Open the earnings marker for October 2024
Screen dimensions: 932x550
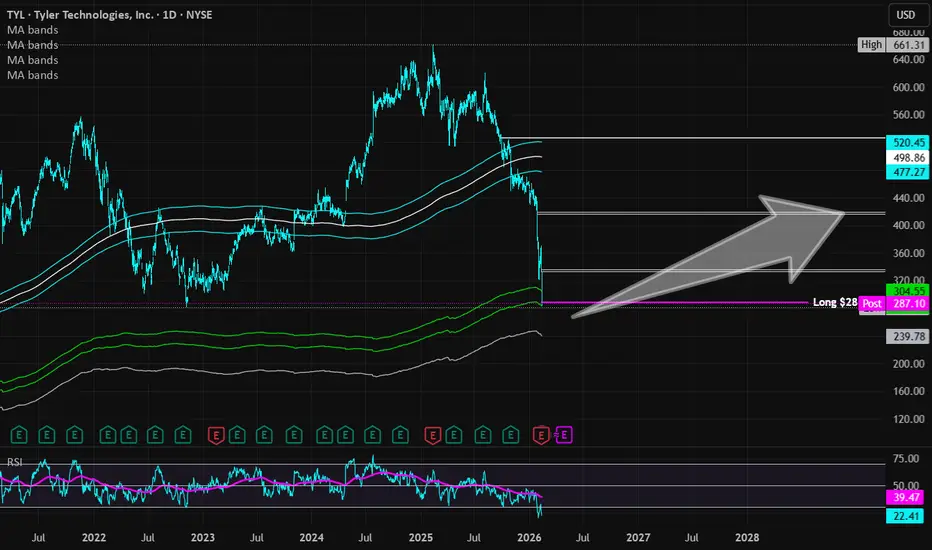(400, 435)
